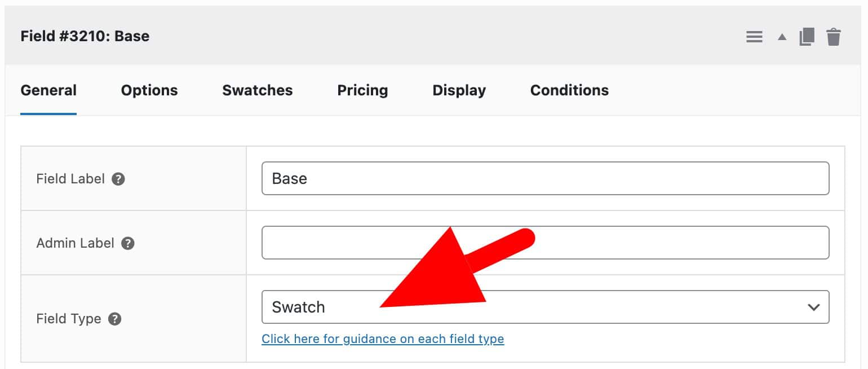Duplicate Field #3210 using the copy icon
The width and height of the screenshot is (868, 369).
click(x=807, y=36)
